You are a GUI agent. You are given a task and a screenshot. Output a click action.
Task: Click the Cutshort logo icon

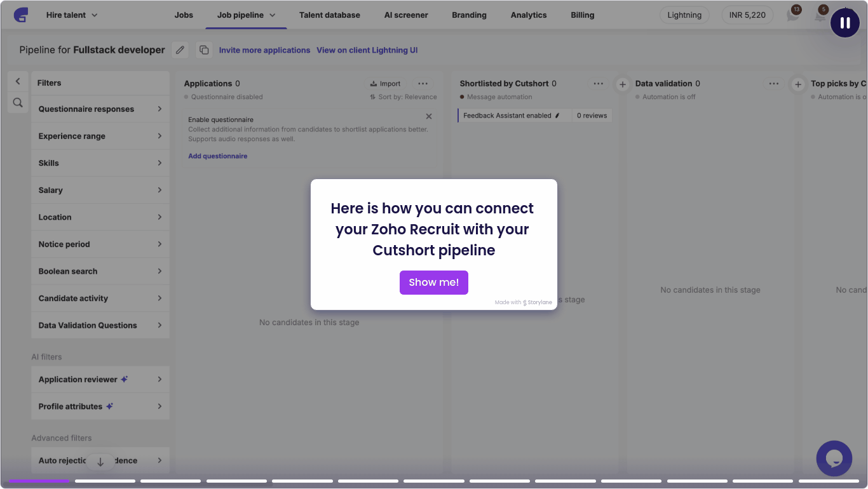pyautogui.click(x=21, y=15)
